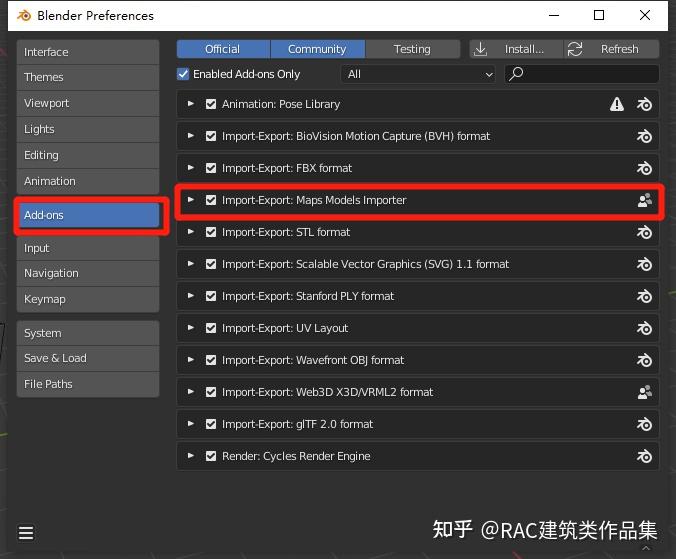
Task: Disable the STL format add-on
Action: tap(211, 232)
